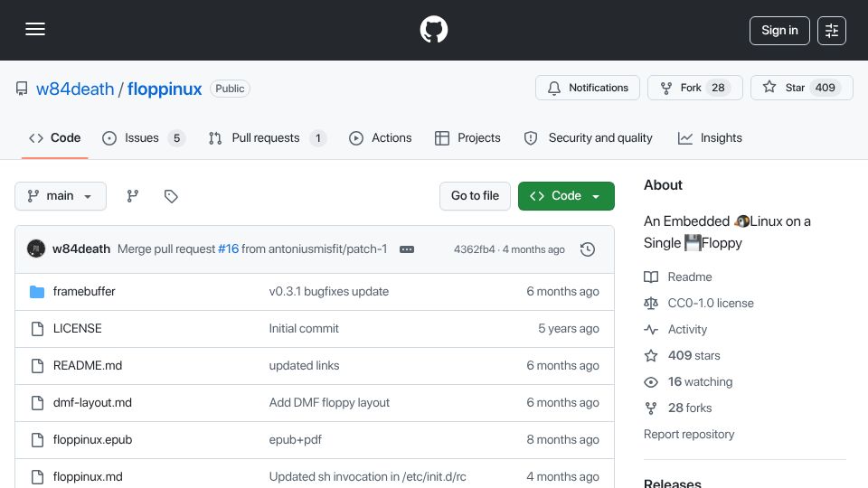Click the '8 months ago' floppinux.epub timestamp

562,440
